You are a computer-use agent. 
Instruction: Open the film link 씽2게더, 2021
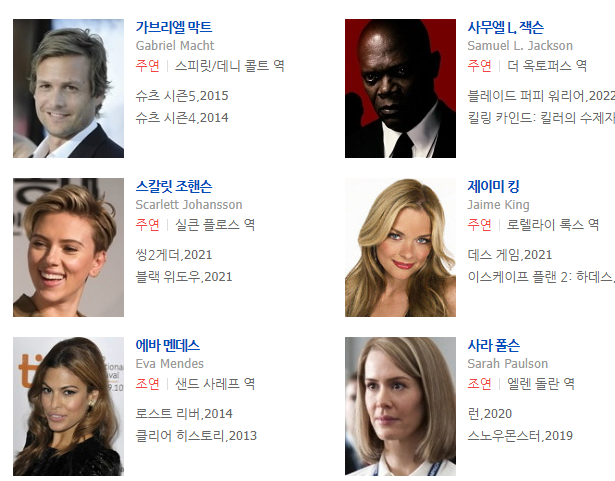[174, 255]
